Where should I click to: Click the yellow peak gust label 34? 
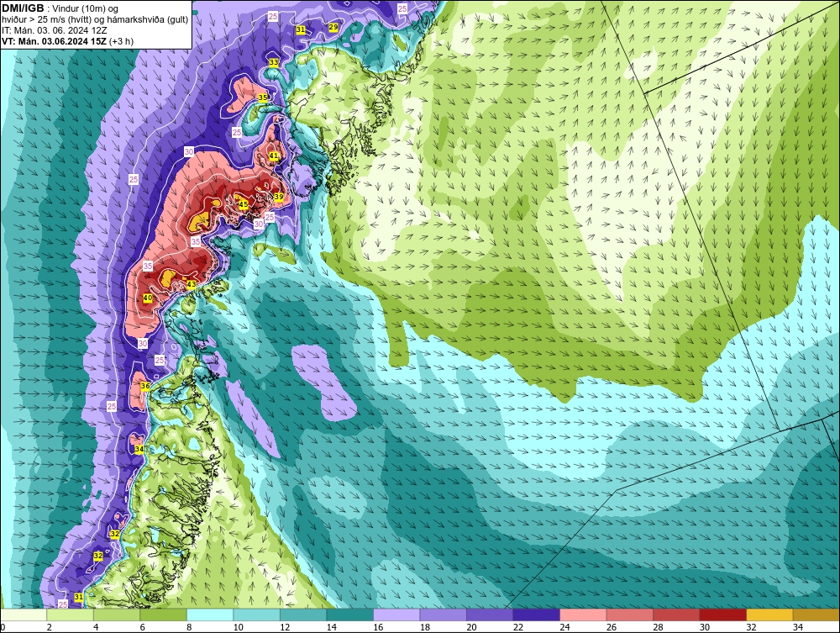(x=139, y=449)
